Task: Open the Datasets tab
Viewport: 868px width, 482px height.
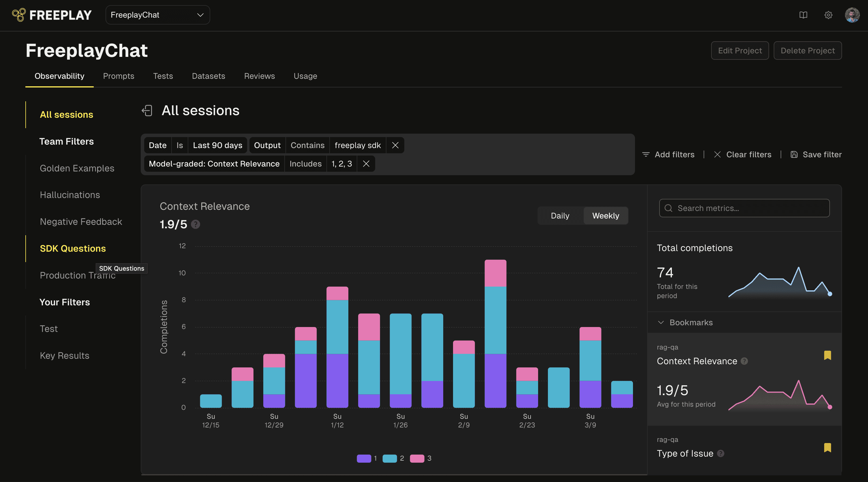Action: (208, 76)
